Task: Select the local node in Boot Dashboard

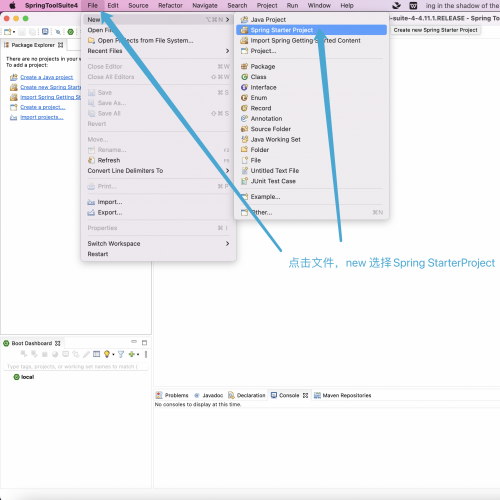Action: point(27,377)
